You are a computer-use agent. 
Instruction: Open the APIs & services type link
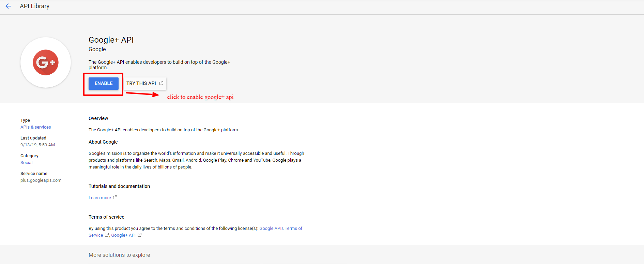[x=35, y=127]
